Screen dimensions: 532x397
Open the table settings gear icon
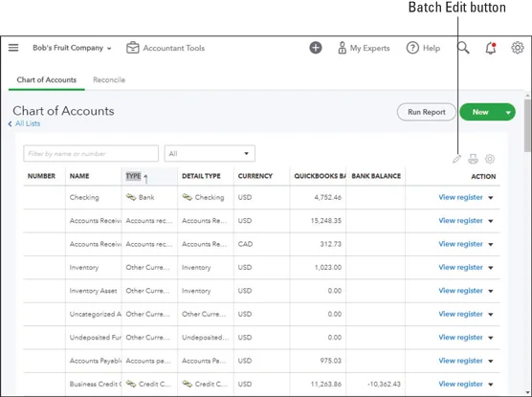[x=490, y=159]
